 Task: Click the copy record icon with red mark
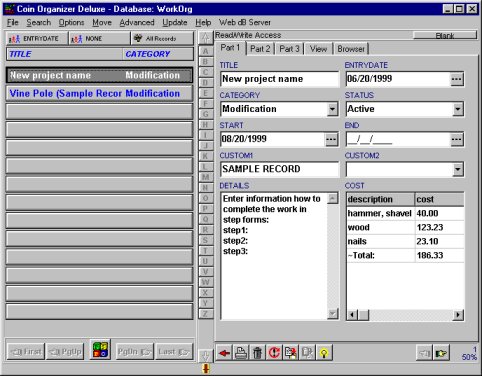click(291, 353)
